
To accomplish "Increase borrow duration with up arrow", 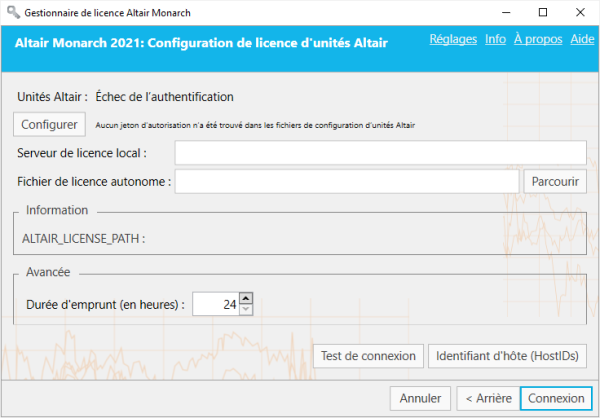I will 246,299.
